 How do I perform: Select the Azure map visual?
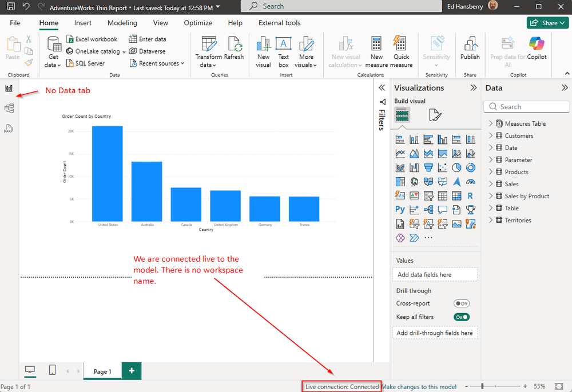point(456,181)
